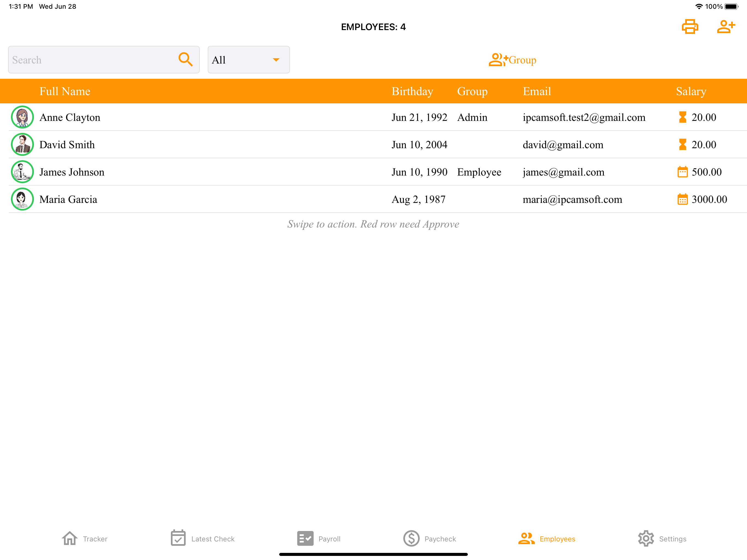The height and width of the screenshot is (560, 747).
Task: Click email james@gmail.com
Action: [563, 172]
